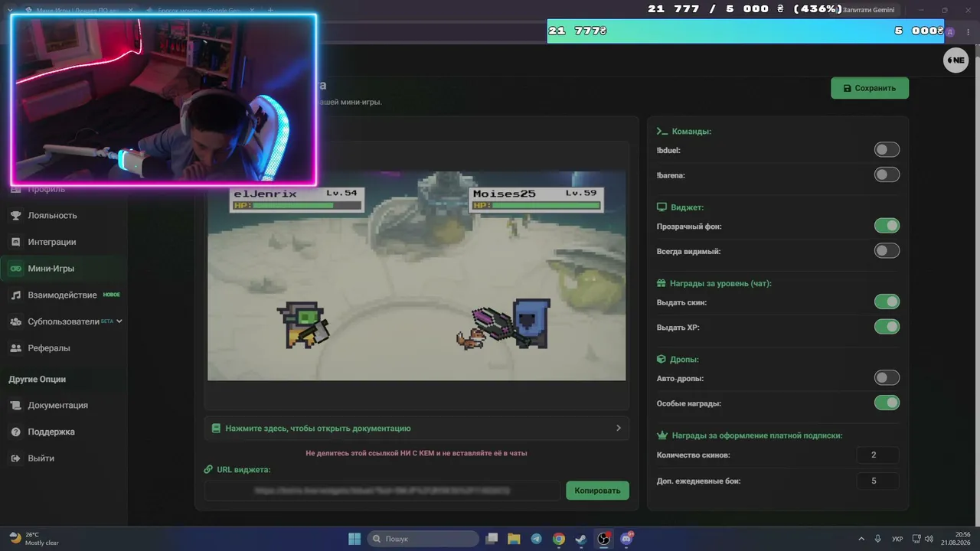Enable the Всегда видимый switch

coord(887,251)
